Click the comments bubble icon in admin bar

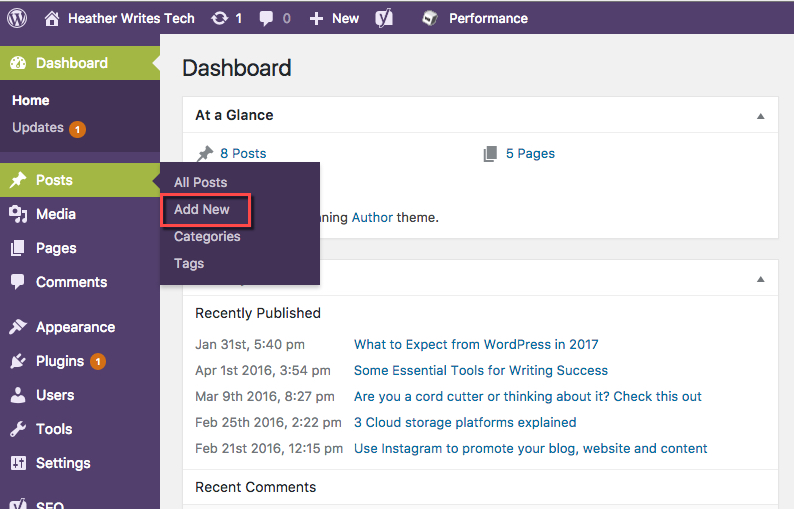(x=266, y=19)
